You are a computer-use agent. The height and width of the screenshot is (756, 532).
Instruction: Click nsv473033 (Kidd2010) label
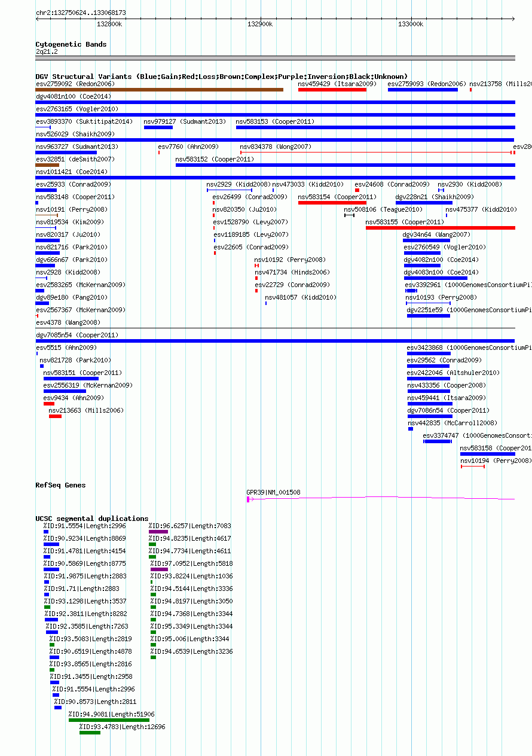308,184
